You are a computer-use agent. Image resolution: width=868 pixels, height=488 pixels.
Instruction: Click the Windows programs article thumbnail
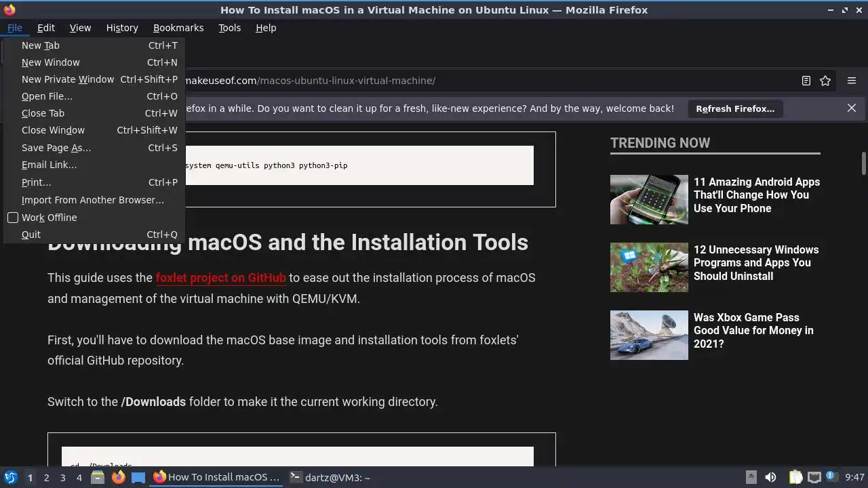[649, 267]
